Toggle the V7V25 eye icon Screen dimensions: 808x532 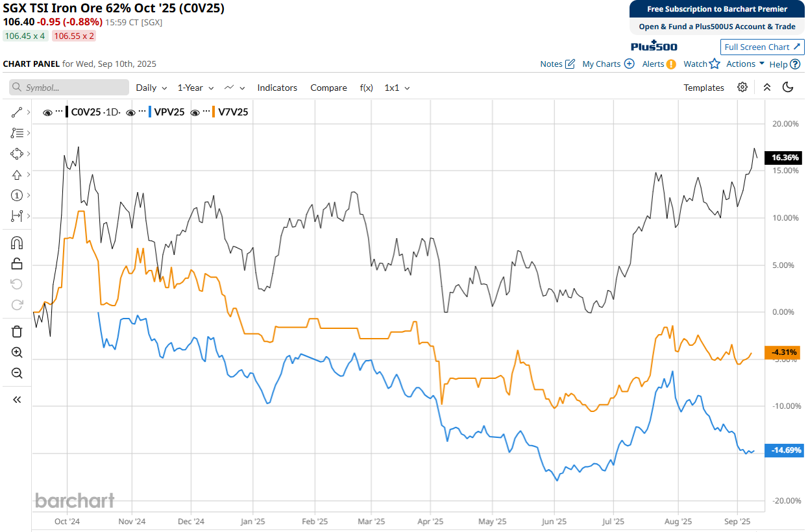coord(195,112)
